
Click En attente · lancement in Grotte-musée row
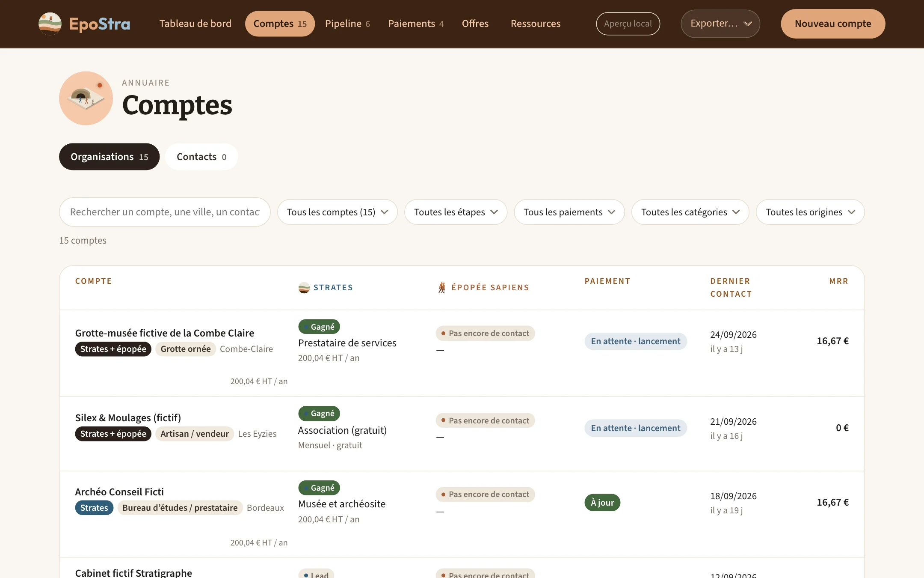(x=636, y=341)
